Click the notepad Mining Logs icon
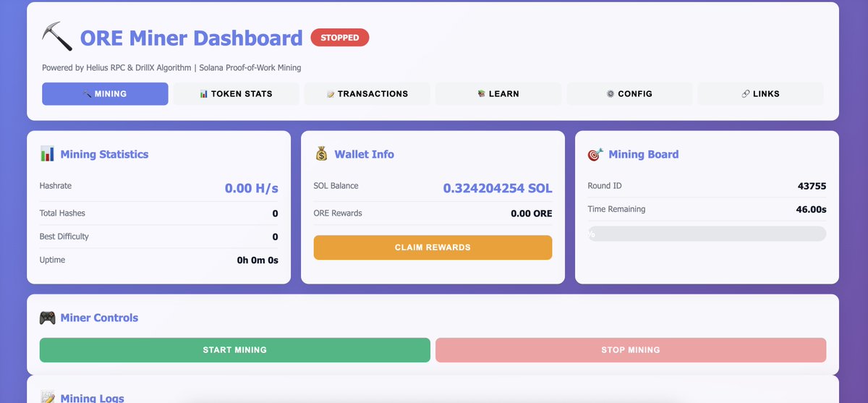Image resolution: width=868 pixels, height=403 pixels. pyautogui.click(x=47, y=397)
